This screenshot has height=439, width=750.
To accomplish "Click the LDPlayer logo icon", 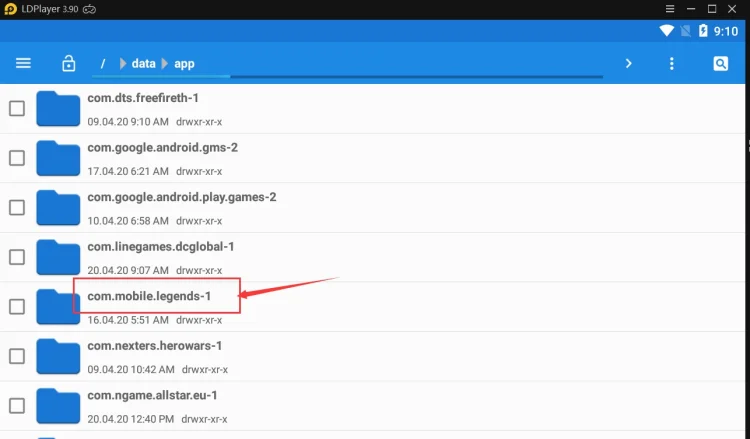I will tap(10, 9).
